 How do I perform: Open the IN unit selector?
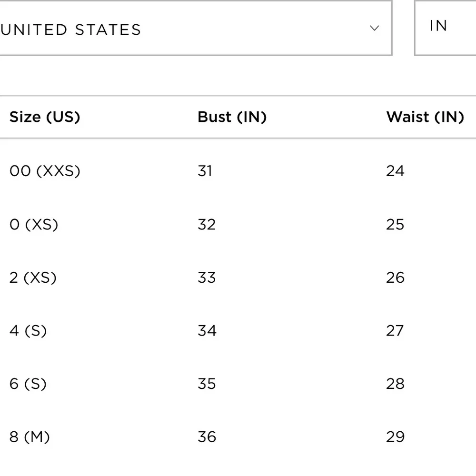(x=446, y=28)
